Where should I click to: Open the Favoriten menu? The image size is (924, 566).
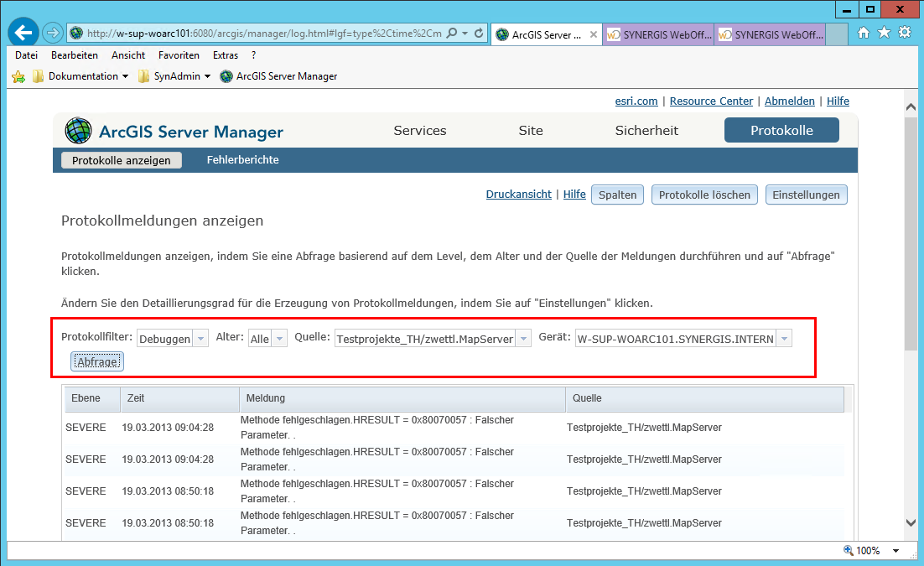[x=179, y=55]
